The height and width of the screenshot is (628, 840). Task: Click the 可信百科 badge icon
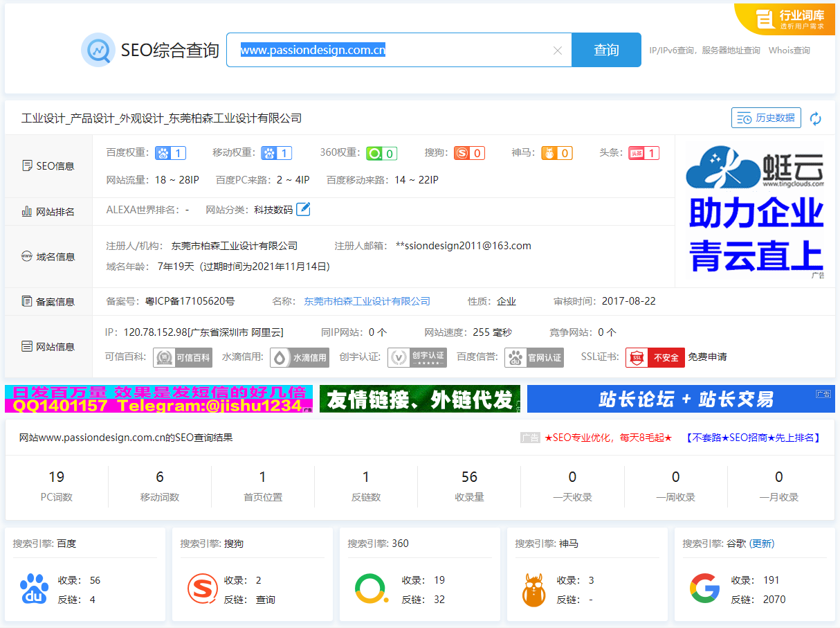(182, 357)
